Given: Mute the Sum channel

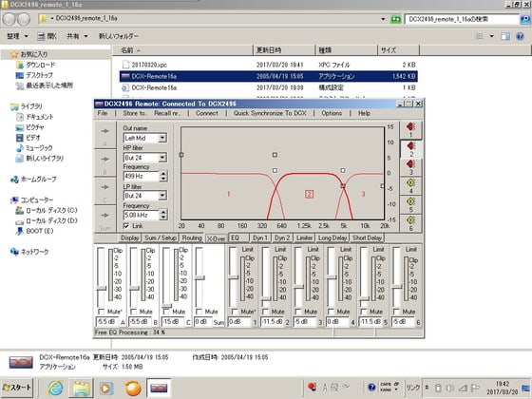Looking at the screenshot, I should [199, 312].
